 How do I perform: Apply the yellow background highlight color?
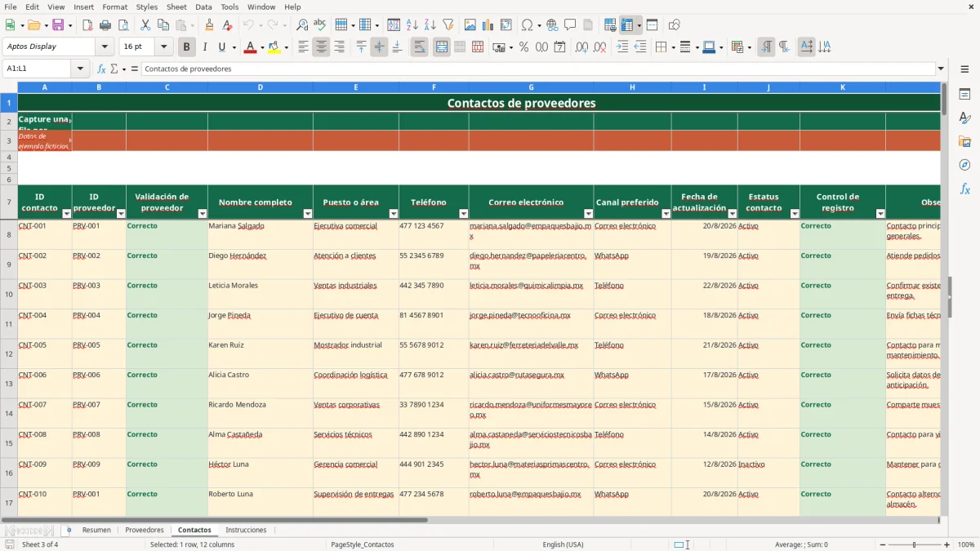274,47
